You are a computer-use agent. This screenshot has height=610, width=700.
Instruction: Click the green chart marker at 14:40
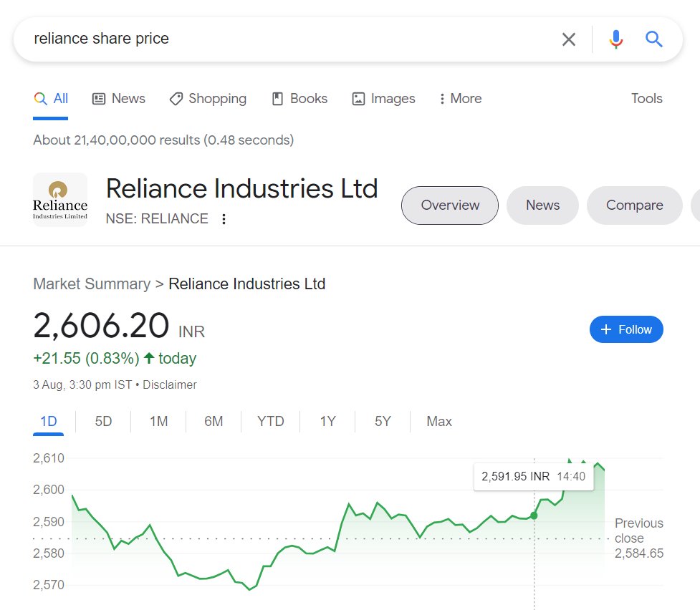coord(534,515)
